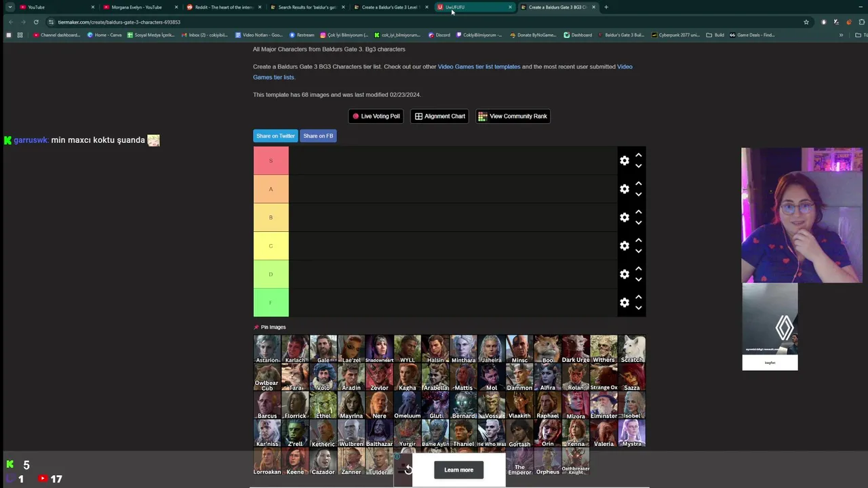Reload the tiermaker page
Viewport: 868px width, 488px height.
(x=36, y=22)
